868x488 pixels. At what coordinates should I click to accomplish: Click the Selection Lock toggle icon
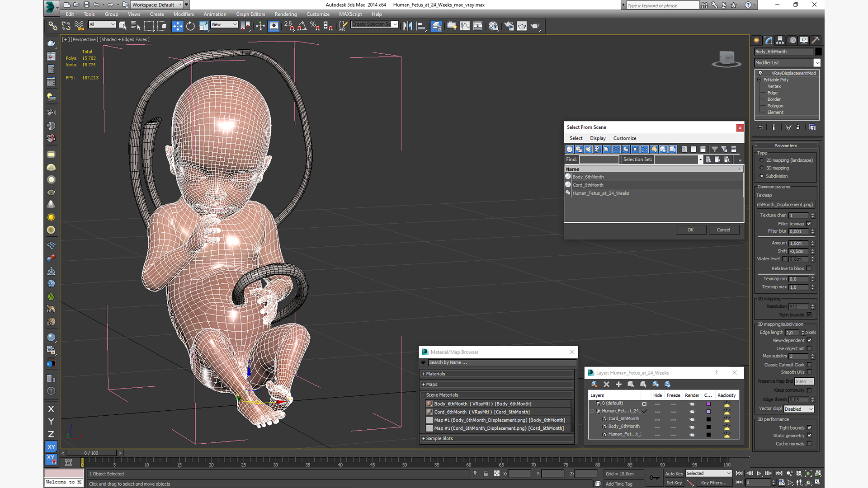click(x=486, y=474)
